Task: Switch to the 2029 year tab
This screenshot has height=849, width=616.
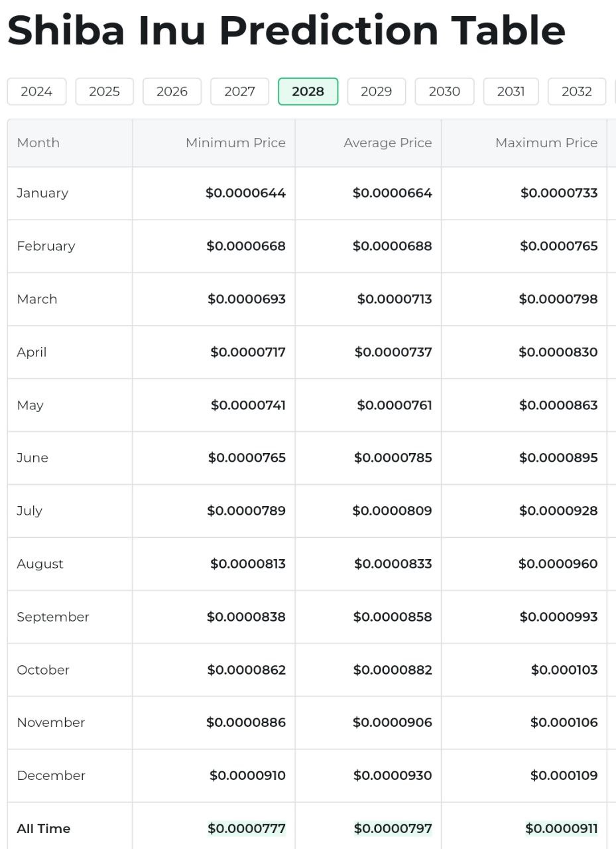Action: point(376,92)
